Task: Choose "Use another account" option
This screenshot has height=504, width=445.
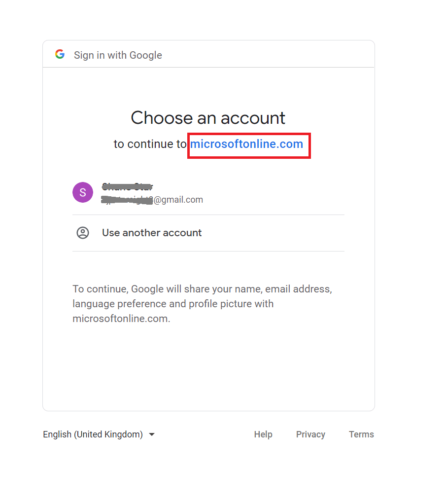Action: pos(152,233)
